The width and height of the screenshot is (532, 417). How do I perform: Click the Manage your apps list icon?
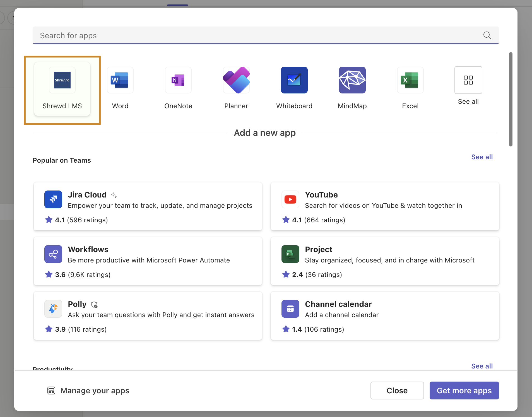pyautogui.click(x=51, y=391)
